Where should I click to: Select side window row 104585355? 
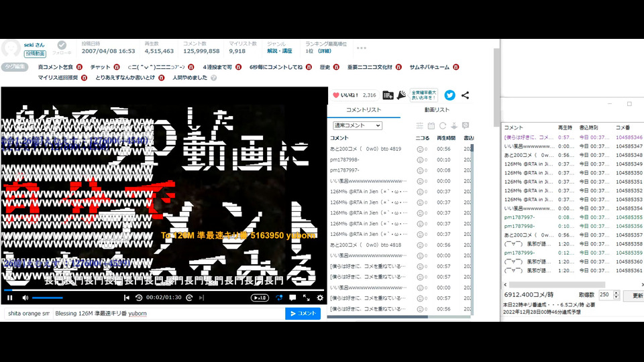click(x=573, y=217)
